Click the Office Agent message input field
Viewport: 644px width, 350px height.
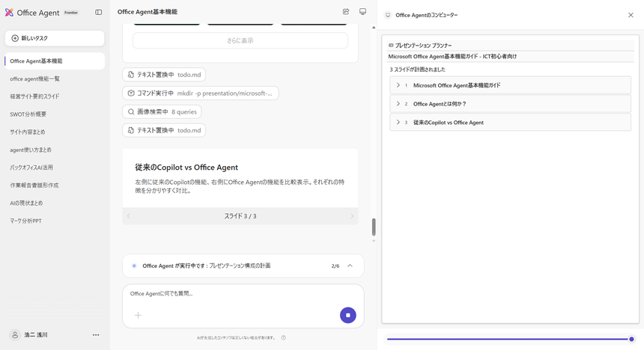232,293
